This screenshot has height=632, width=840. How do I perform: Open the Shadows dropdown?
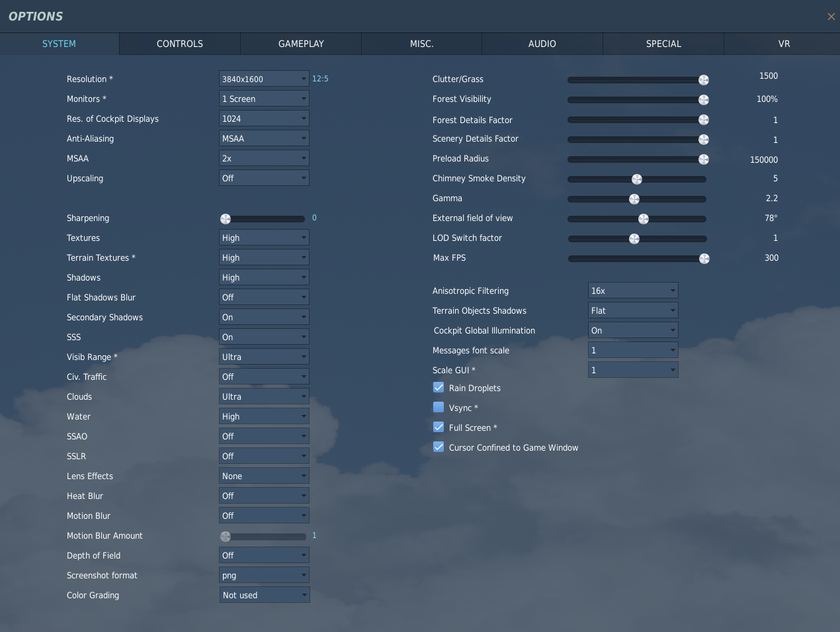264,277
